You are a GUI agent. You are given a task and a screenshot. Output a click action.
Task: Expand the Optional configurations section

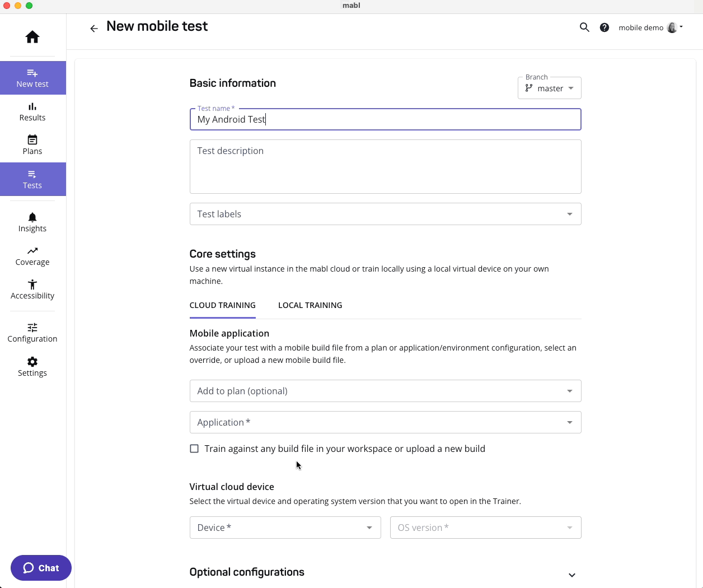(571, 575)
